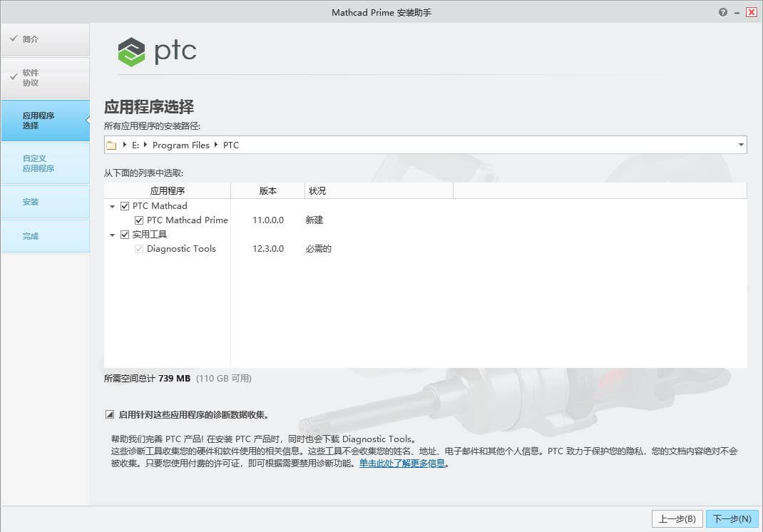Click the 上一步(B) button
Viewport: 763px width, 532px height.
tap(677, 519)
